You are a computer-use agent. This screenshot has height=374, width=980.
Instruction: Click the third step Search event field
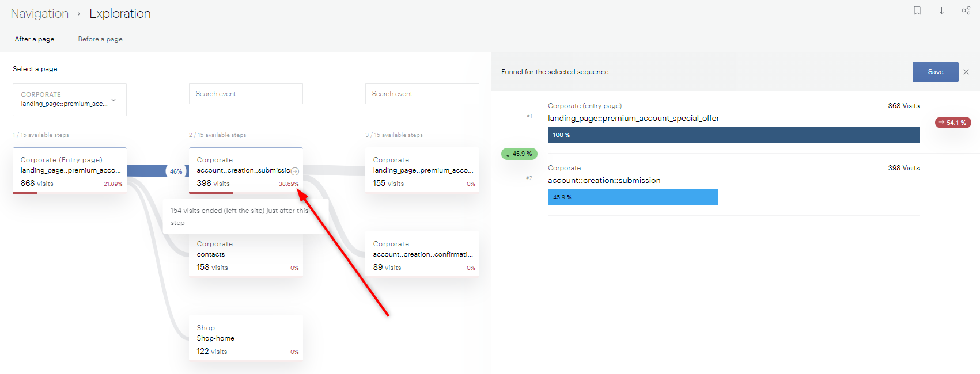tap(422, 94)
